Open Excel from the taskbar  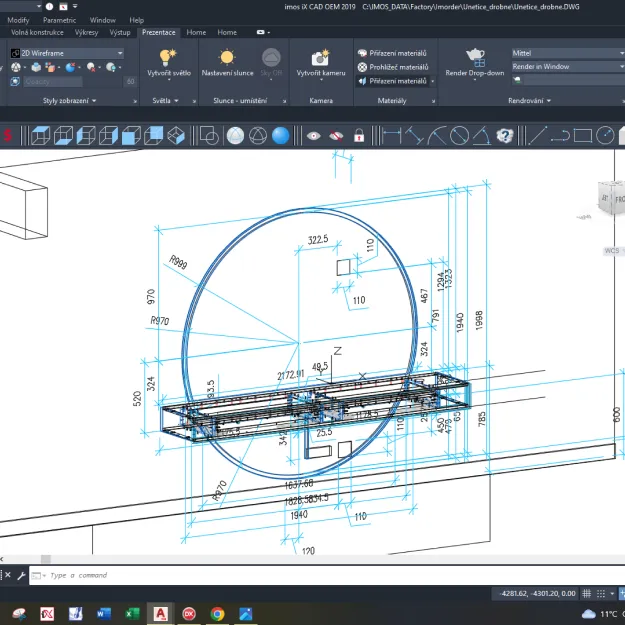[132, 614]
